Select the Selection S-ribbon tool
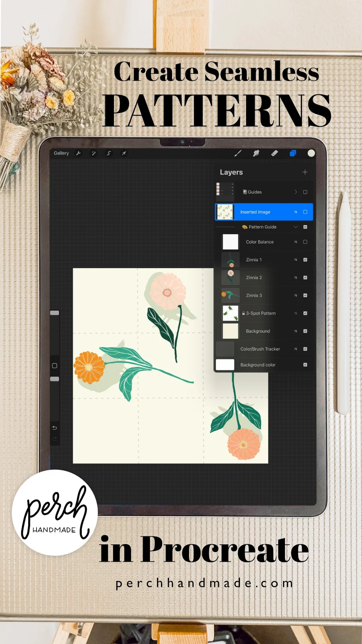Viewport: 362px width, 644px height. 109,153
